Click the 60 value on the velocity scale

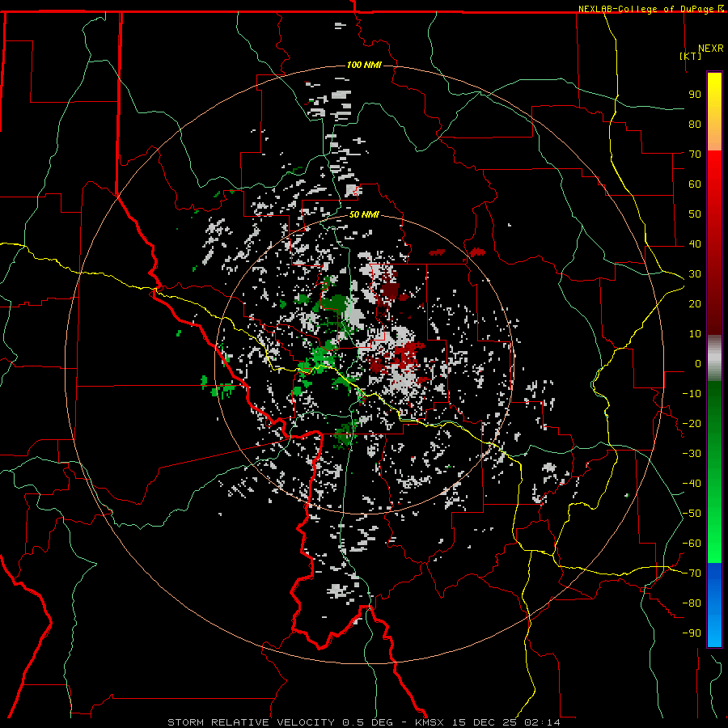(x=695, y=184)
